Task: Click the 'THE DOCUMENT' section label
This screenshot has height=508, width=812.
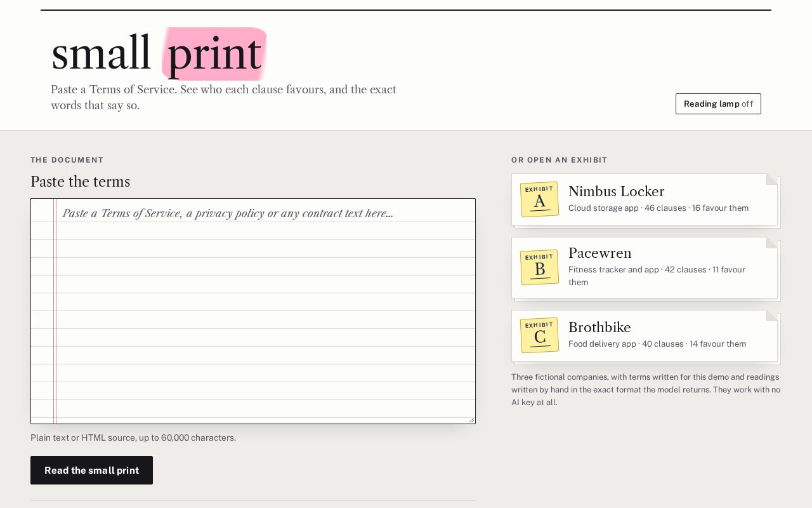Action: point(67,160)
